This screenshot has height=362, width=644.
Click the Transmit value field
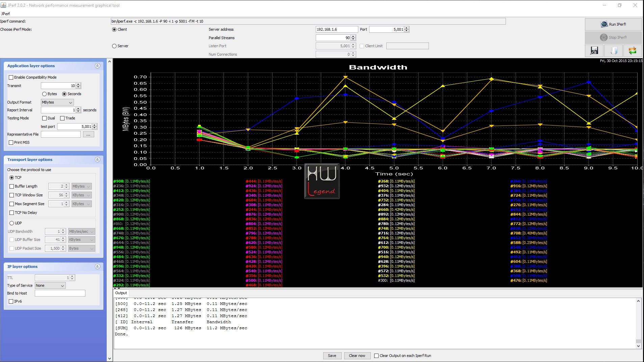tap(58, 86)
